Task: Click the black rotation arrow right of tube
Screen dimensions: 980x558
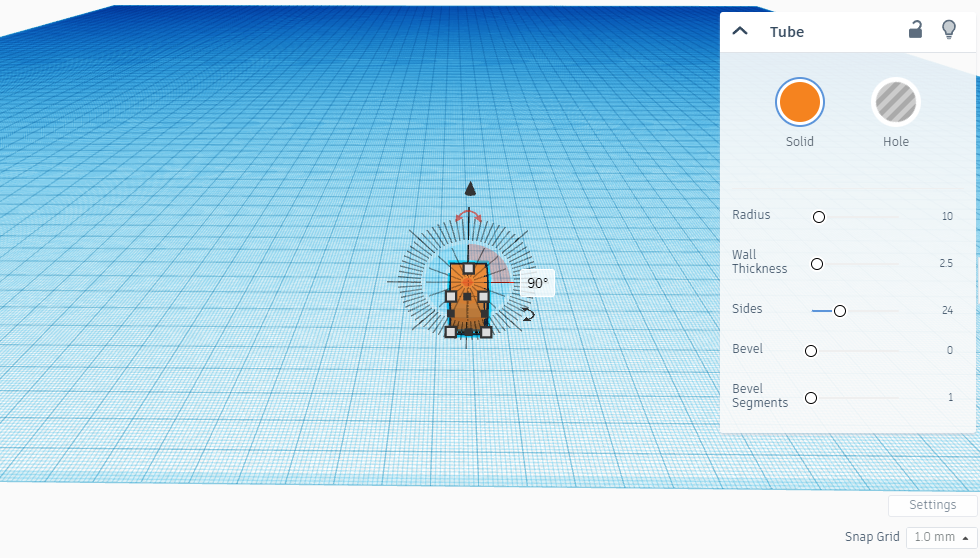Action: tap(528, 315)
